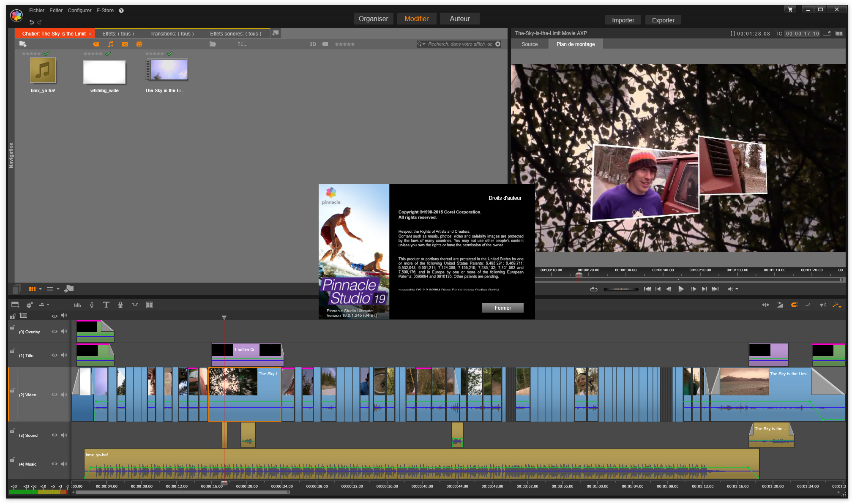This screenshot has width=852, height=504.
Task: Click the help question mark icon
Action: point(121,11)
